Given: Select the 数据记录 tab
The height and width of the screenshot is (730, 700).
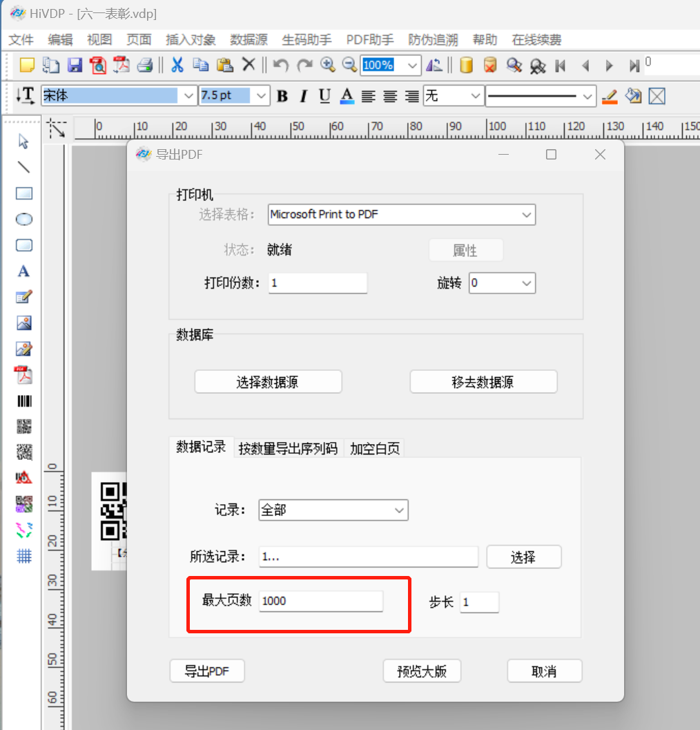Looking at the screenshot, I should tap(201, 447).
